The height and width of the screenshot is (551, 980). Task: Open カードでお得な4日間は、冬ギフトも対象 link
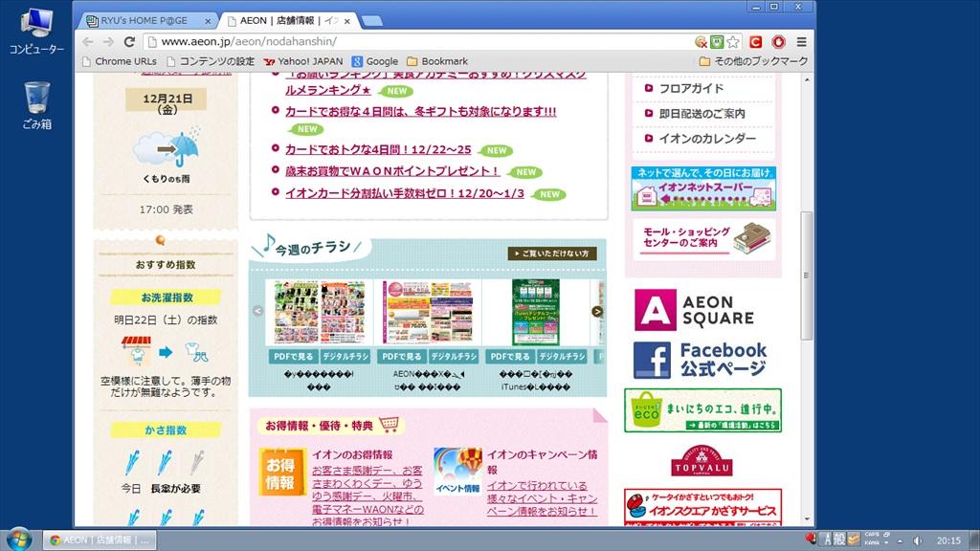pyautogui.click(x=421, y=112)
